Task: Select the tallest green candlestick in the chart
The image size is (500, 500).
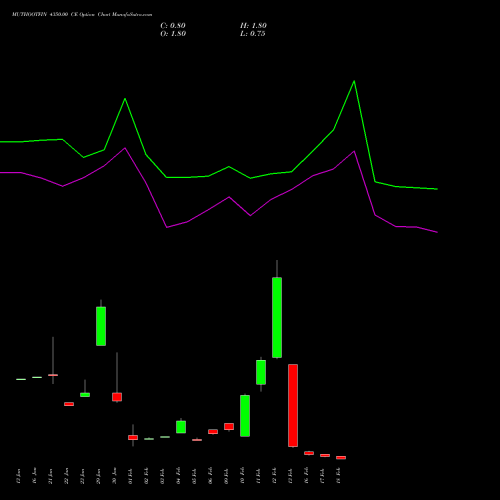Action: point(277,317)
